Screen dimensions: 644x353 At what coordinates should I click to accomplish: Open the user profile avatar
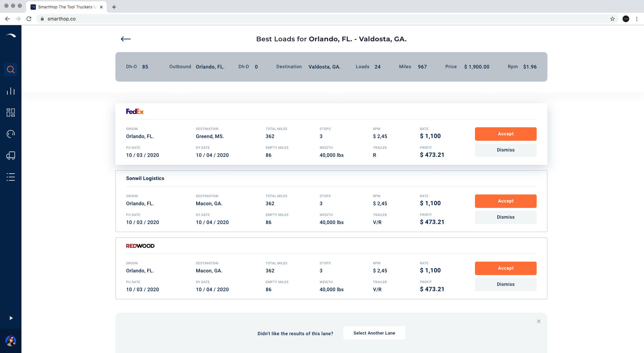[11, 341]
